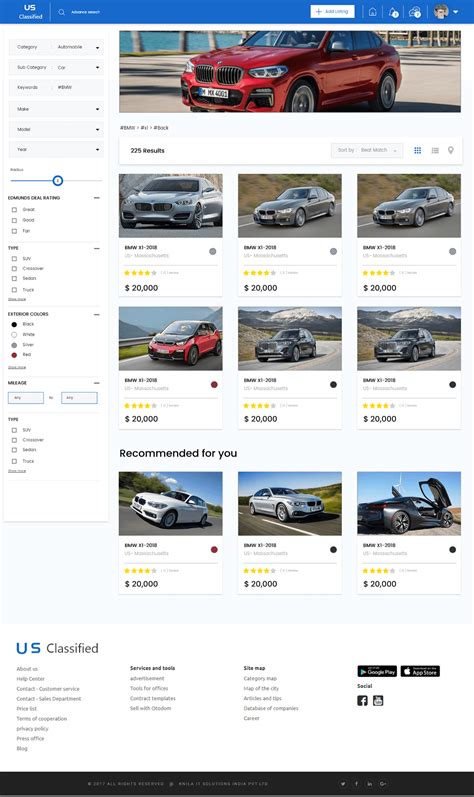This screenshot has width=474, height=797.
Task: Click the #x1 breadcrumb
Action: tap(144, 128)
